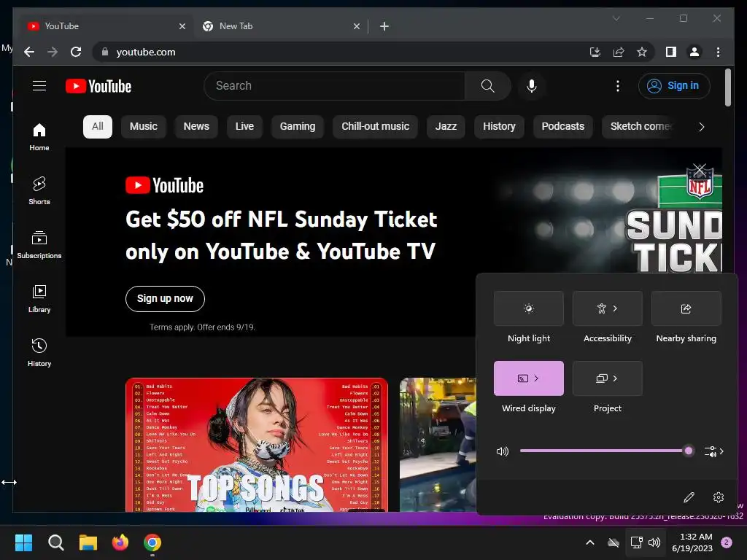Screen dimensions: 747x560
Task: Open the YouTube hamburger guide menu
Action: [x=39, y=86]
